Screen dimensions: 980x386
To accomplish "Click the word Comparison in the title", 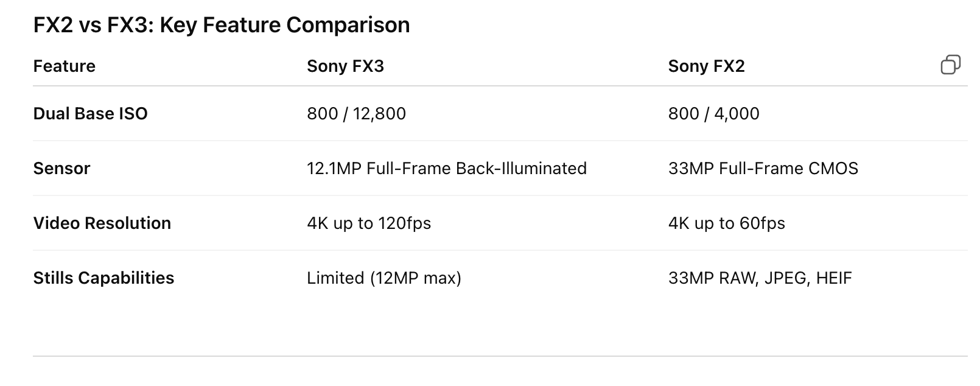I will click(348, 25).
